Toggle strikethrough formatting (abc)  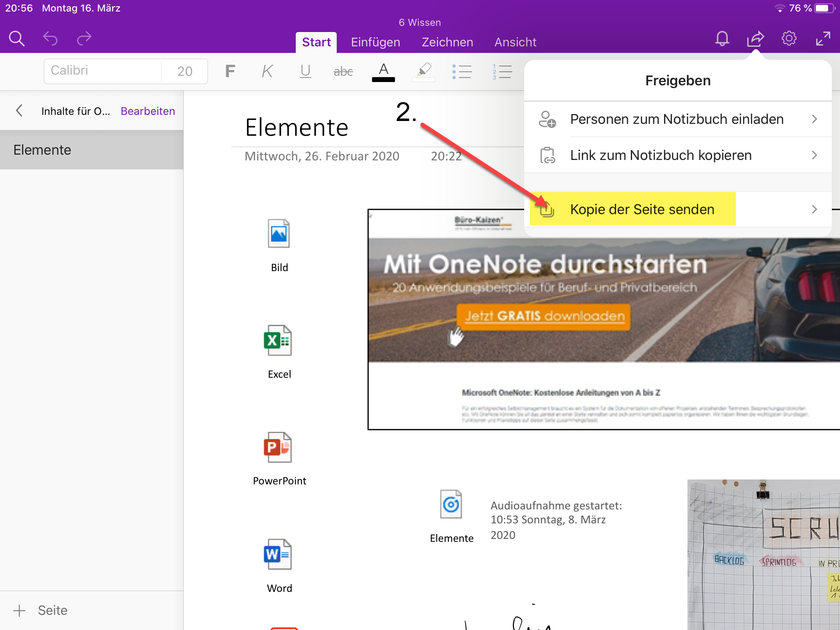click(x=343, y=72)
